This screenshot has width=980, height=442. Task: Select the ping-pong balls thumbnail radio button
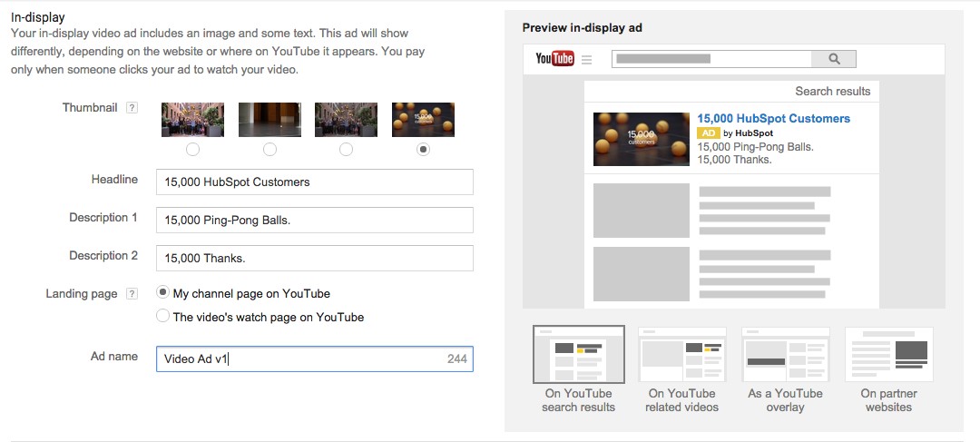(x=423, y=150)
